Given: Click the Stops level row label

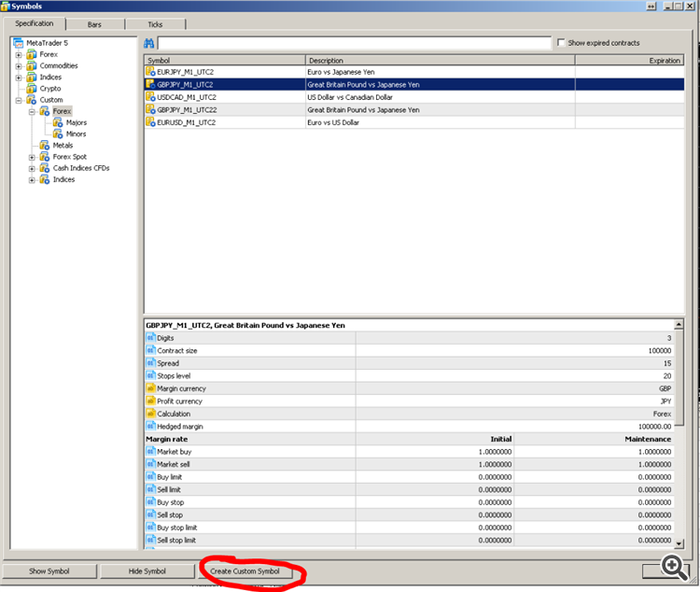Looking at the screenshot, I should [174, 375].
